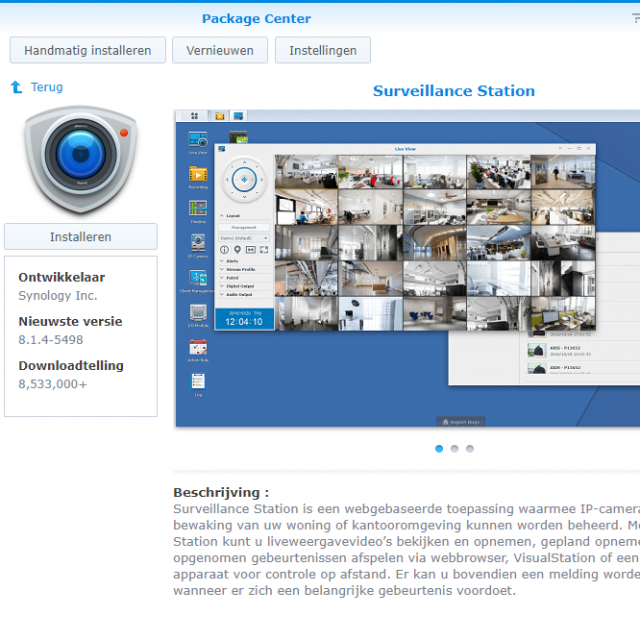Click the blue up arrow beside Terug
The width and height of the screenshot is (640, 640).
point(16,87)
